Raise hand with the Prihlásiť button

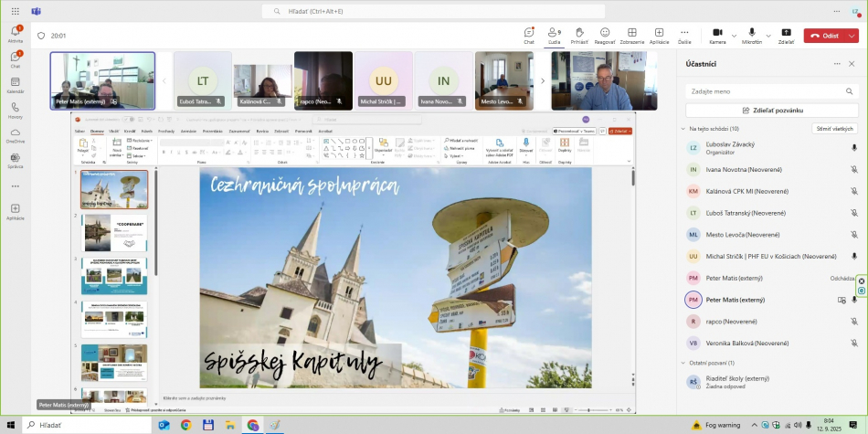579,35
